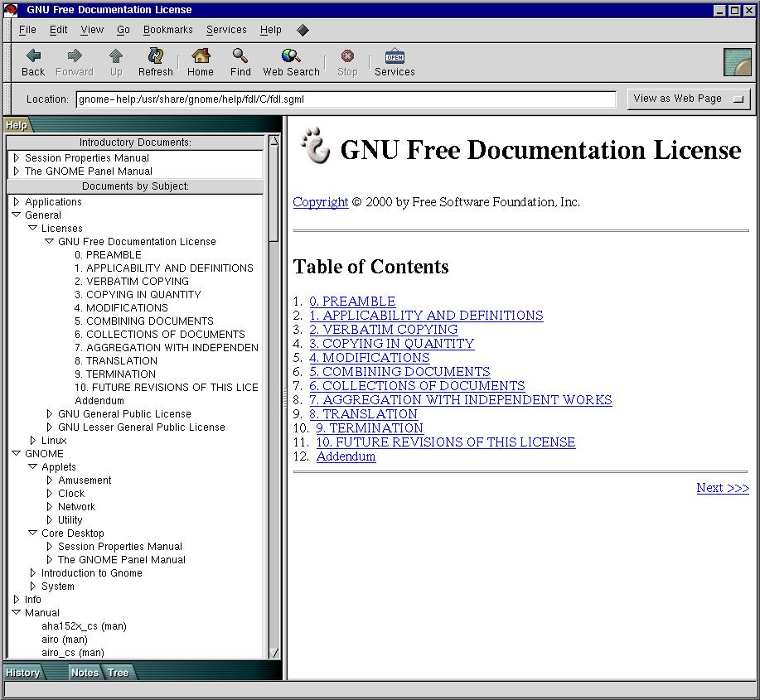This screenshot has width=760, height=700.
Task: Expand the Applications tree node
Action: point(17,202)
